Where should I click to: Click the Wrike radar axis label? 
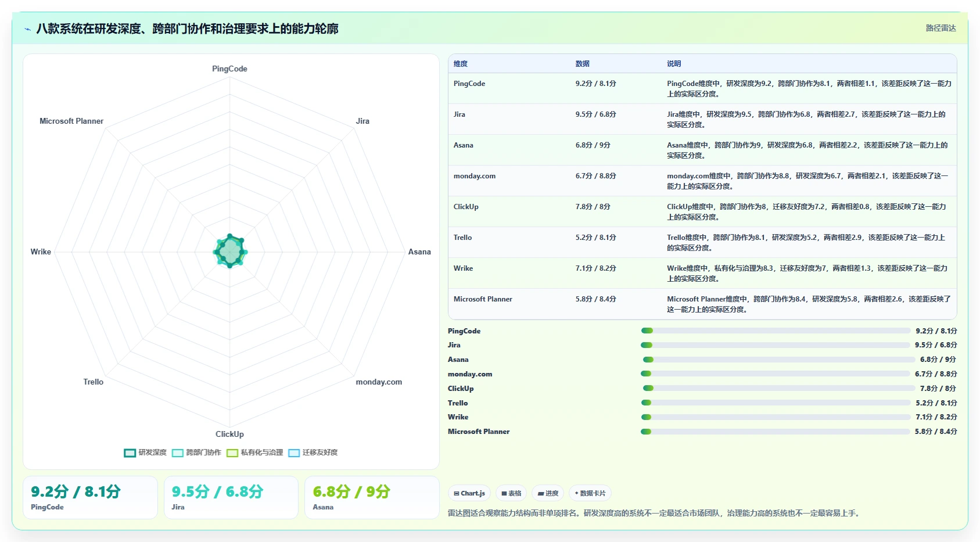pos(41,252)
